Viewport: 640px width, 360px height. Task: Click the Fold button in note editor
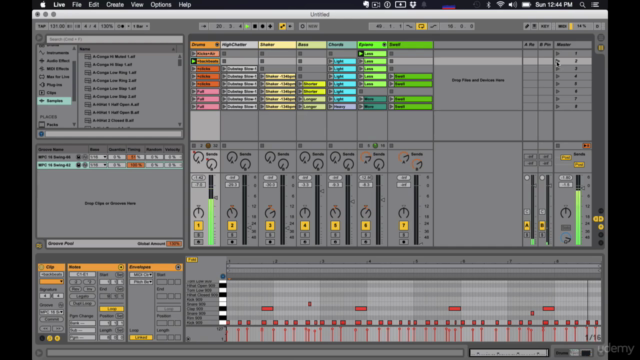point(192,260)
